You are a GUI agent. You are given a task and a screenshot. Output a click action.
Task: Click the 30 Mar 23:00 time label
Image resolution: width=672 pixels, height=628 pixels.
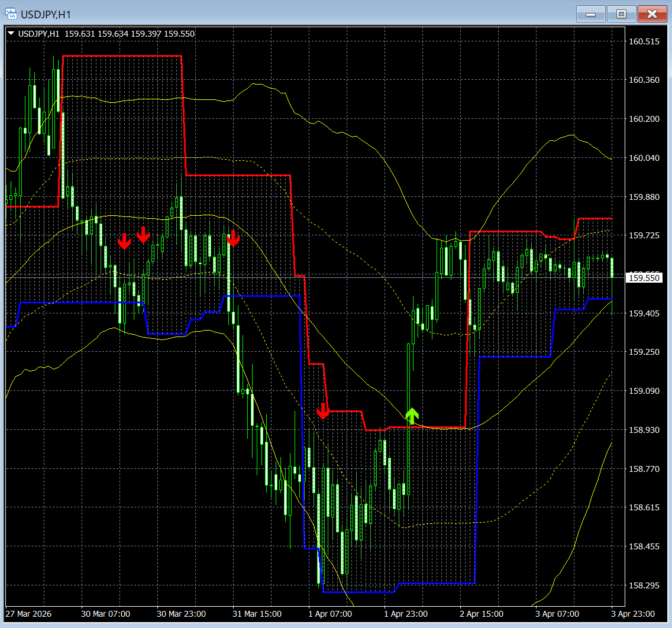181,614
